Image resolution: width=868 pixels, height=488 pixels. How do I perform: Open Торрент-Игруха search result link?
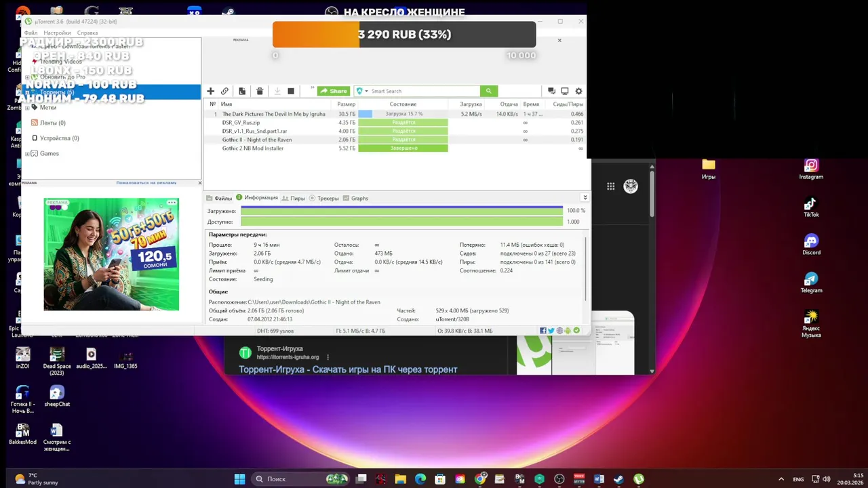(x=348, y=369)
